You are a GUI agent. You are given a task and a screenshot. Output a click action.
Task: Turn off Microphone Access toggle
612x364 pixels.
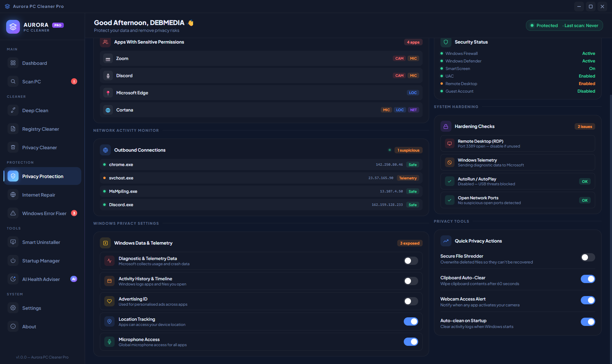[411, 342]
